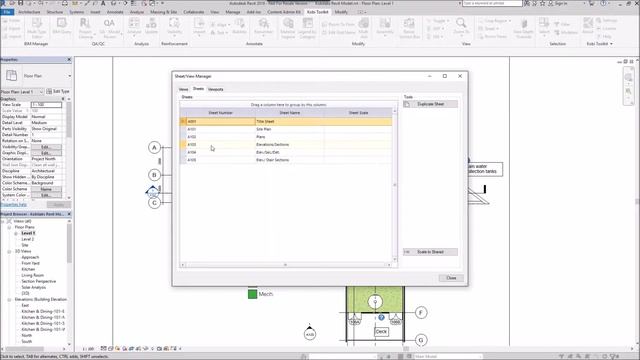This screenshot has height=360, width=640.
Task: Select the Sheets tab in Sheet/View Manager
Action: click(x=198, y=89)
